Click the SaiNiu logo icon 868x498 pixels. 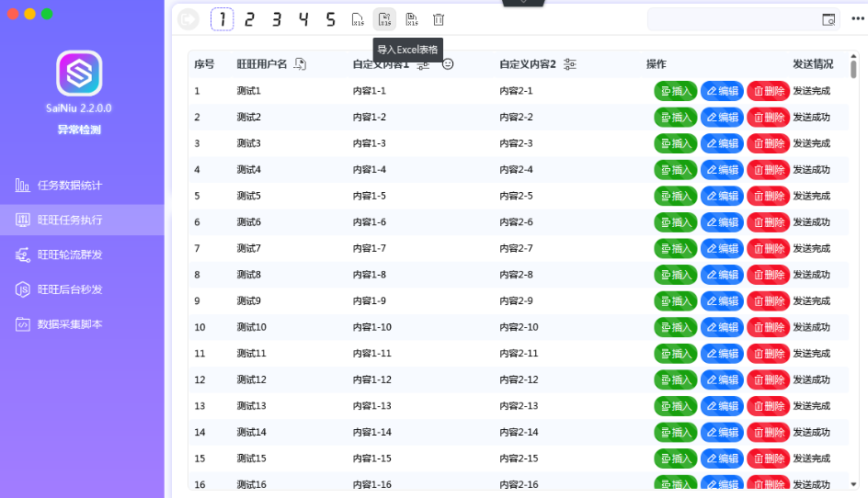(79, 74)
